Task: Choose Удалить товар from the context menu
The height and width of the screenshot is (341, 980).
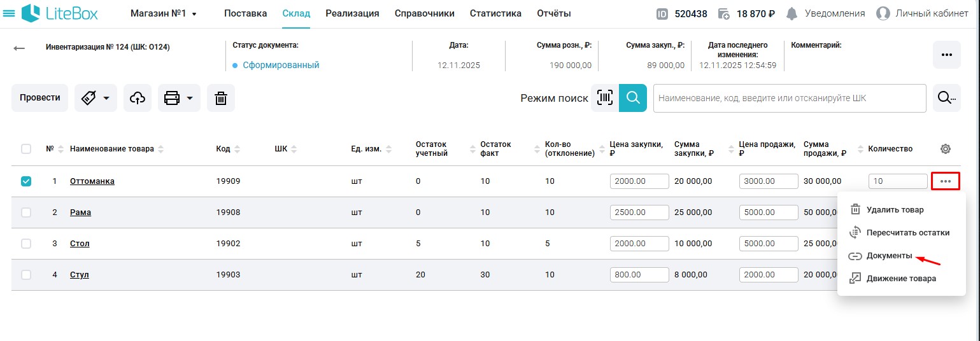Action: [895, 209]
